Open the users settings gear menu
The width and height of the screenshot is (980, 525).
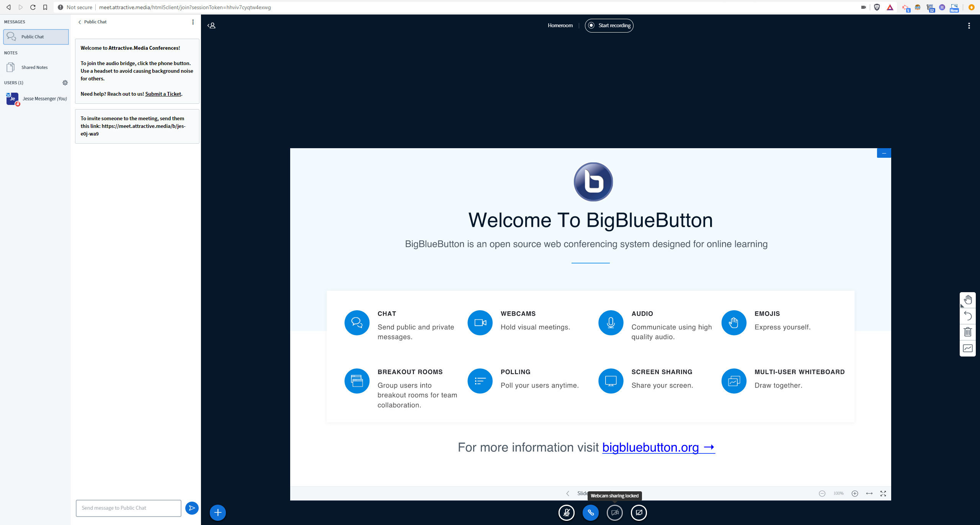(65, 83)
